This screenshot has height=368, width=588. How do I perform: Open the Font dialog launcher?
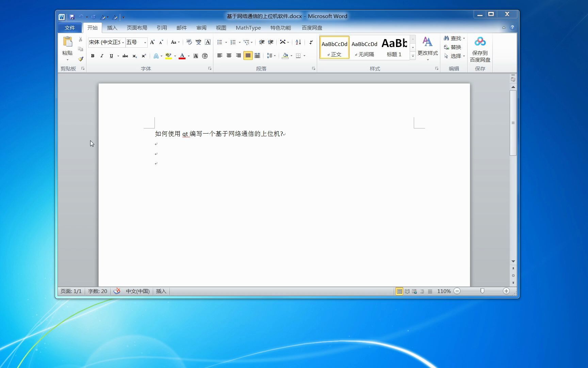pos(210,68)
